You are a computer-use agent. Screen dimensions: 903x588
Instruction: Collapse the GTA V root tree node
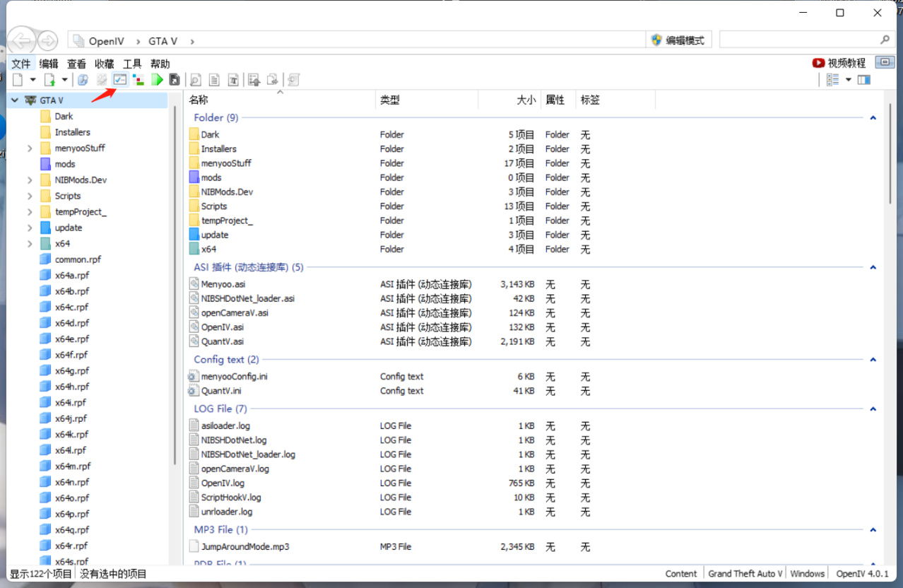(15, 100)
